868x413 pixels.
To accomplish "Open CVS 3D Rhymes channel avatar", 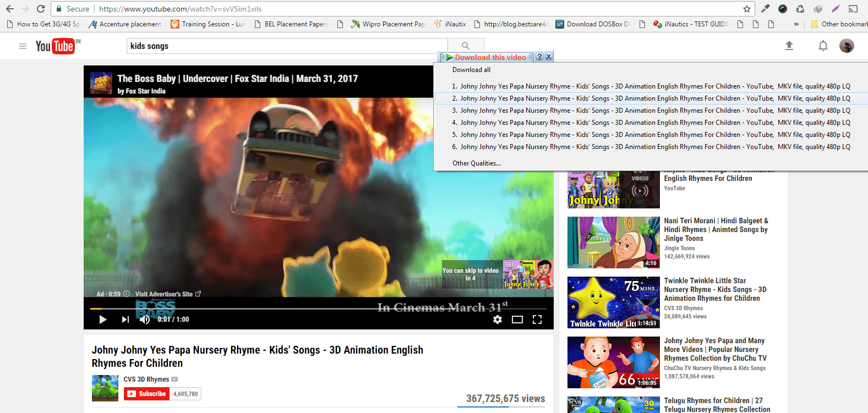I will pos(105,388).
